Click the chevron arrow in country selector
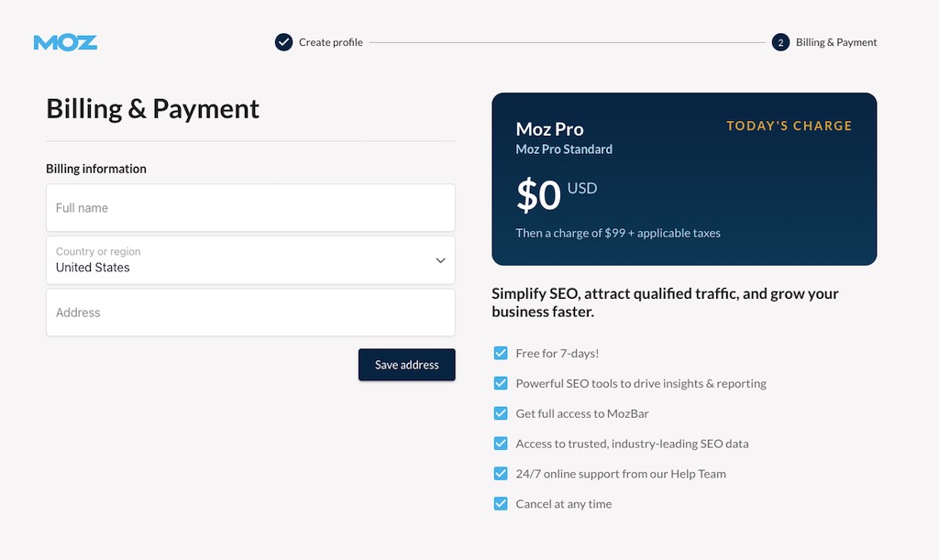Image resolution: width=939 pixels, height=560 pixels. [x=440, y=260]
